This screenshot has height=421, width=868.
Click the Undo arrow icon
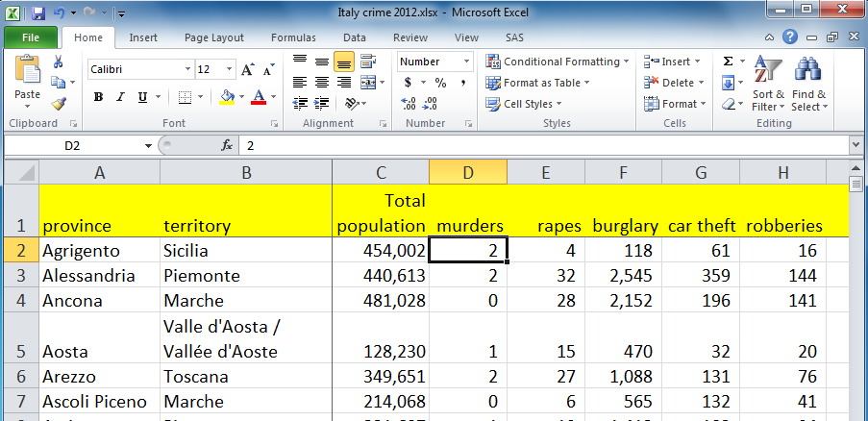[x=60, y=12]
